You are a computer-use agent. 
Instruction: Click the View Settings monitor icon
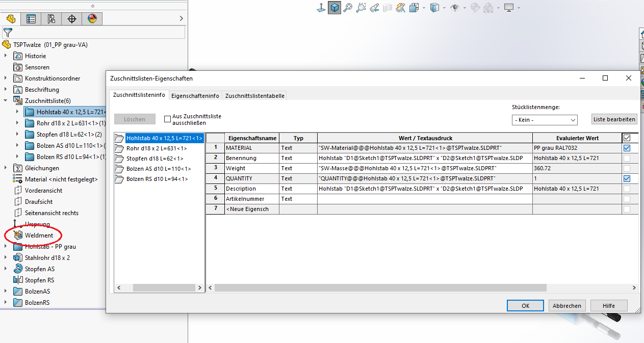point(508,8)
